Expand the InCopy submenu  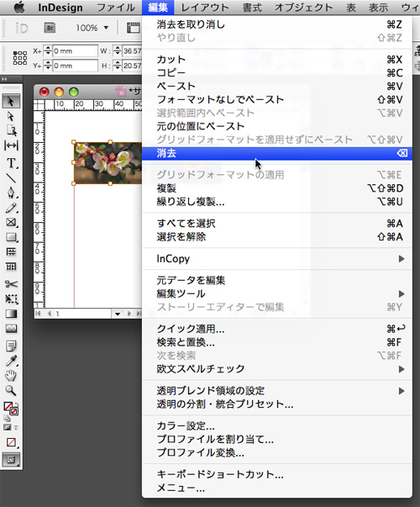[277, 259]
